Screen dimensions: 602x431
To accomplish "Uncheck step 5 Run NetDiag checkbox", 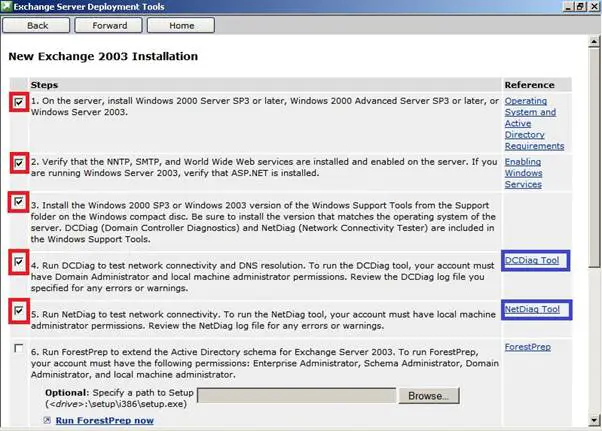I will 18,310.
